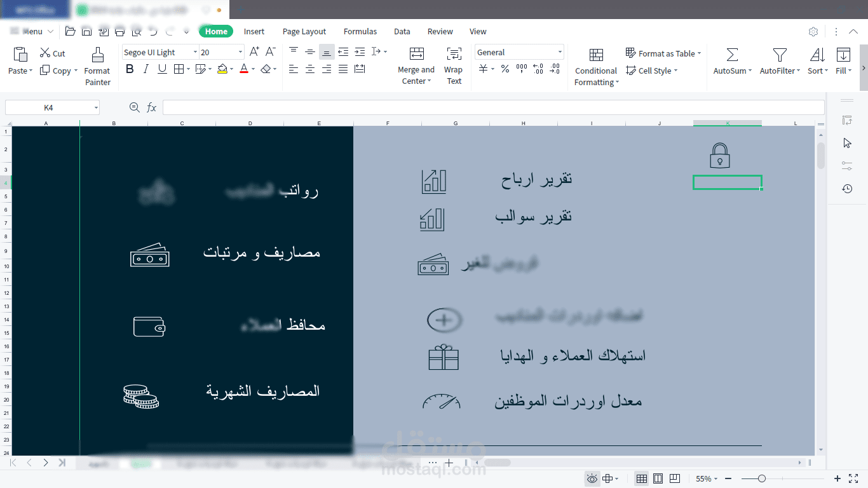The image size is (868, 488).
Task: Cut the selected cell
Action: point(53,53)
